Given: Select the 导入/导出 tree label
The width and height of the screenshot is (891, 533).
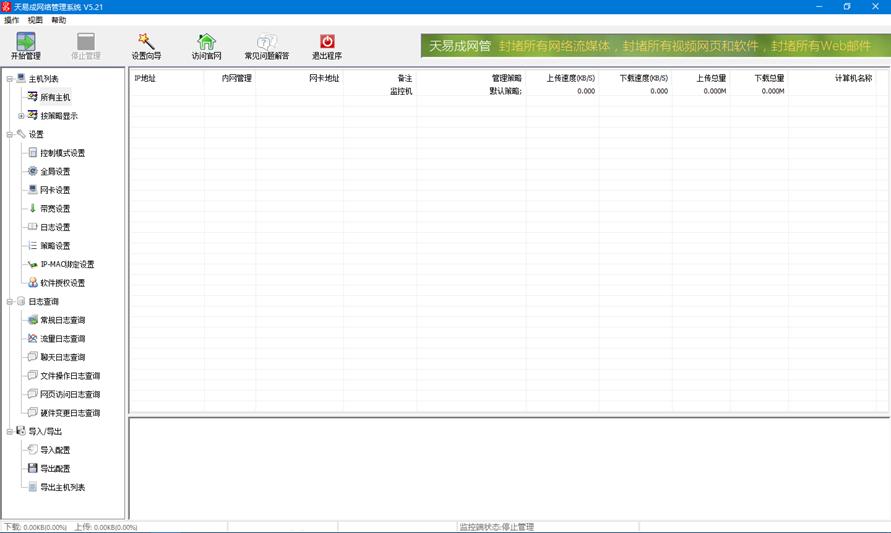Looking at the screenshot, I should 45,432.
